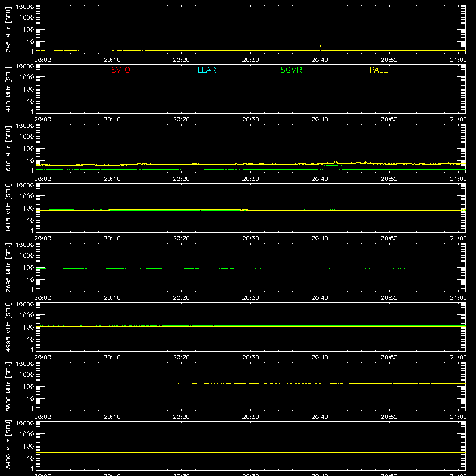The height and width of the screenshot is (476, 476).
Task: Click the cyan LEAR station legend label
Action: 206,70
